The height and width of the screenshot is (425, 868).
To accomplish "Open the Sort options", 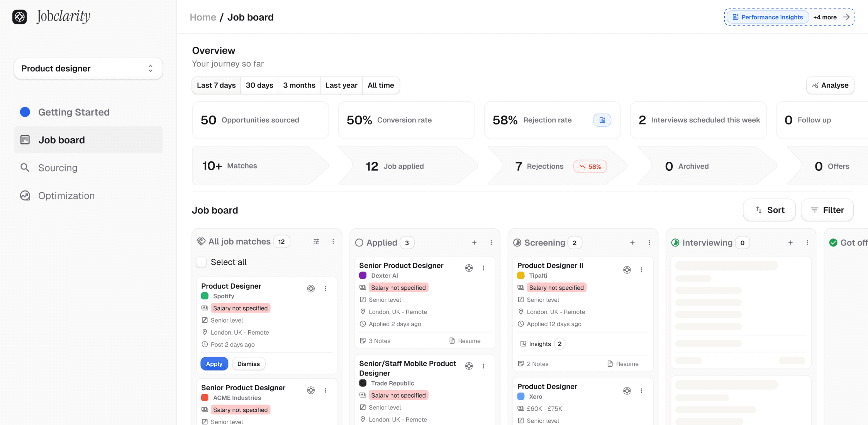I will [769, 210].
